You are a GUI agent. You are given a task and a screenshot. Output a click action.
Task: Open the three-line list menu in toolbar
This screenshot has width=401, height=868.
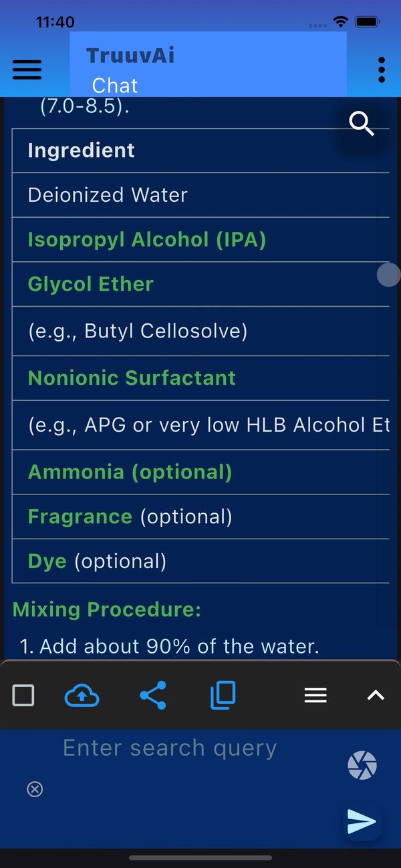pos(315,696)
